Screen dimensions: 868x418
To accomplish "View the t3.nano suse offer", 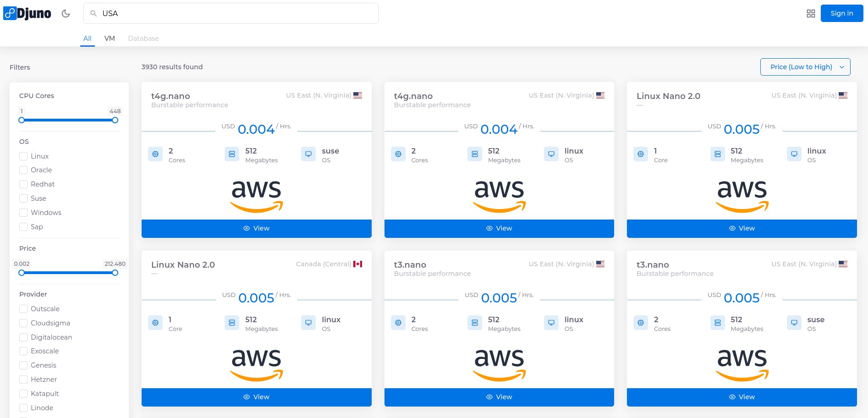I will [x=742, y=397].
